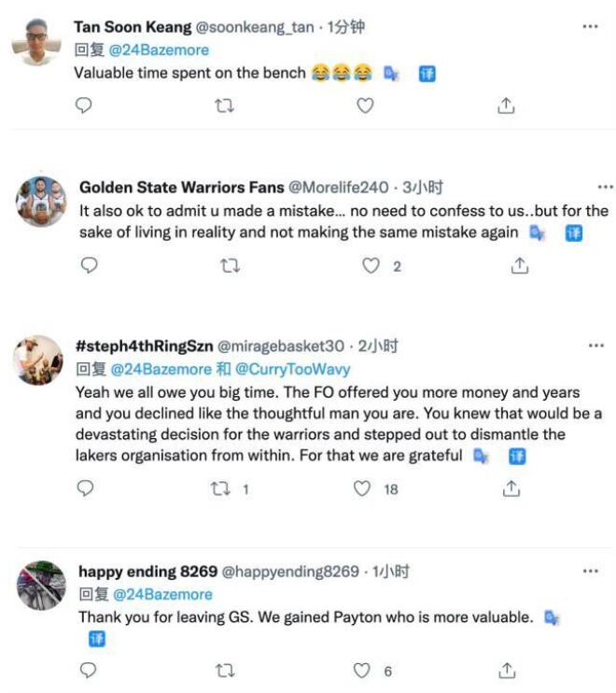
Task: Like Tan Soon Keang's bench tweet
Action: pyautogui.click(x=365, y=106)
